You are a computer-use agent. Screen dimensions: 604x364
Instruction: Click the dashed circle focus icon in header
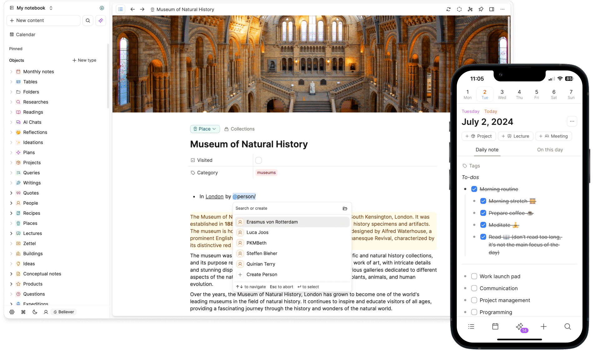[x=459, y=9]
